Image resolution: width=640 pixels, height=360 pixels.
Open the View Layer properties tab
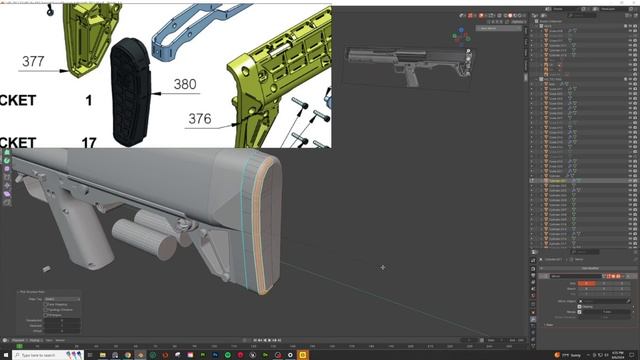(x=533, y=282)
